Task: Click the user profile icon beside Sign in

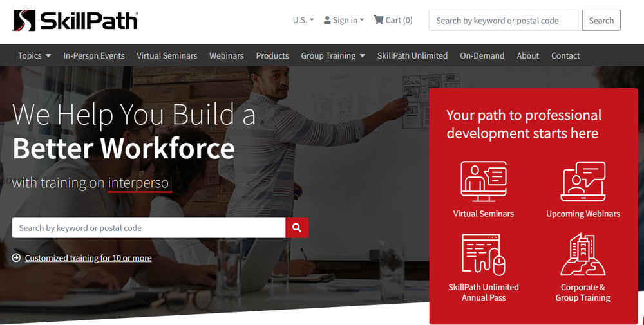Action: pyautogui.click(x=327, y=20)
